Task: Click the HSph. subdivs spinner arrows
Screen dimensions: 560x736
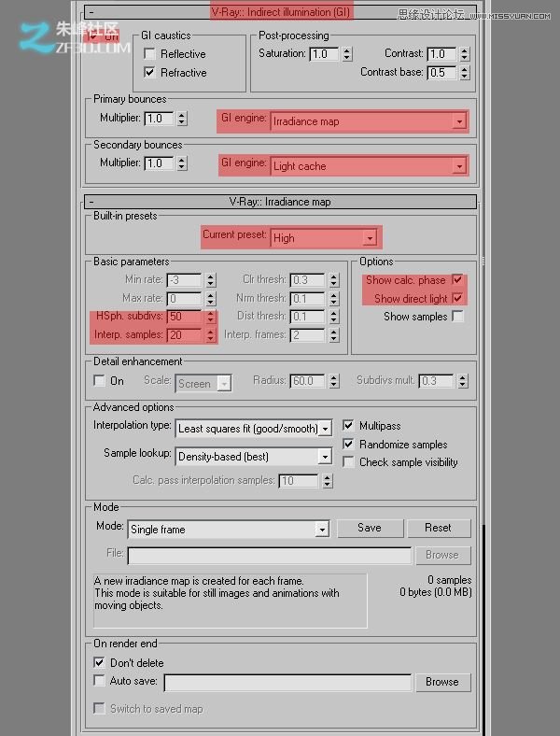Action: pos(211,317)
